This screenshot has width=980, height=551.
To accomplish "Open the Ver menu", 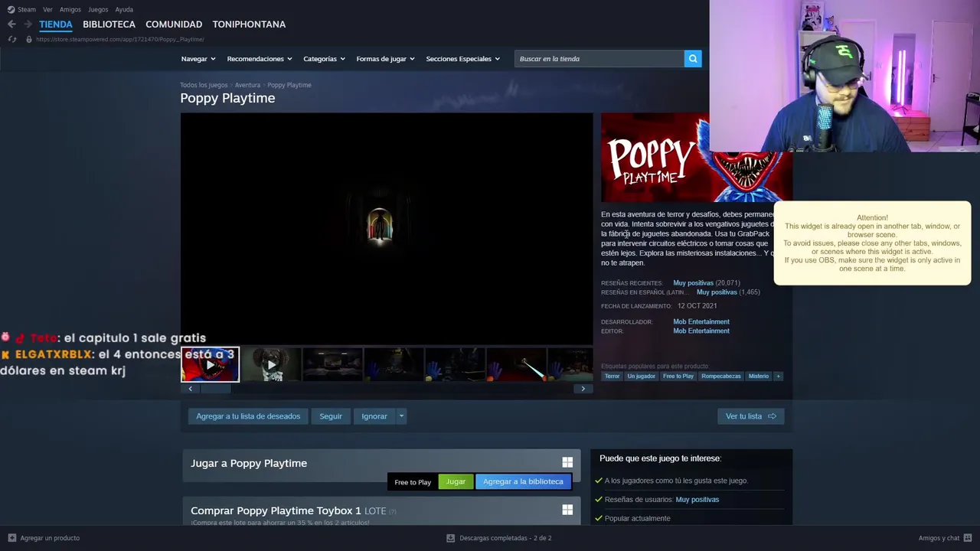I will click(47, 9).
